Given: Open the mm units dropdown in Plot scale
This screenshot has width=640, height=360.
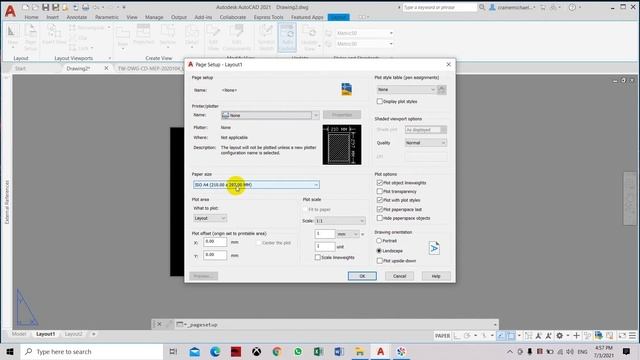Looking at the screenshot, I should pyautogui.click(x=347, y=234).
